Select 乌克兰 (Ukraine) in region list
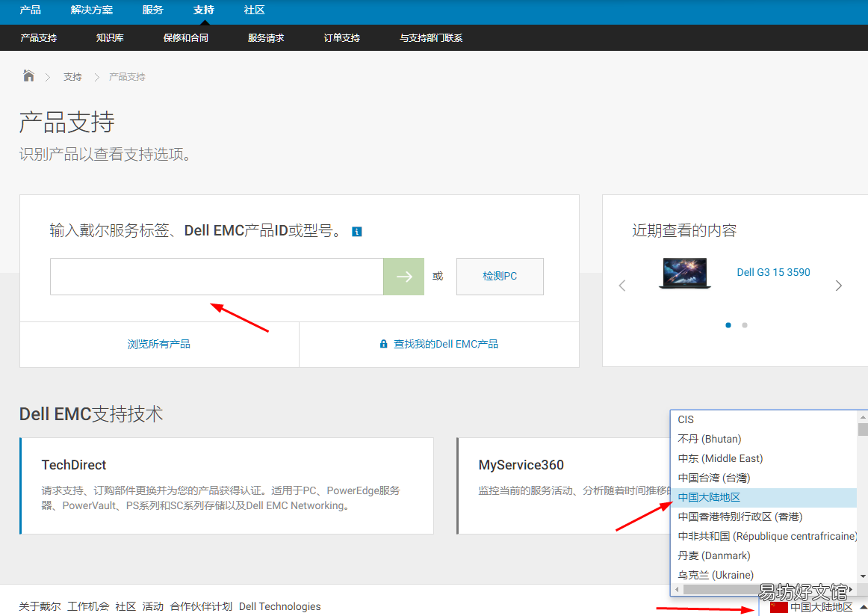Viewport: 868px width, 616px height. click(x=764, y=575)
